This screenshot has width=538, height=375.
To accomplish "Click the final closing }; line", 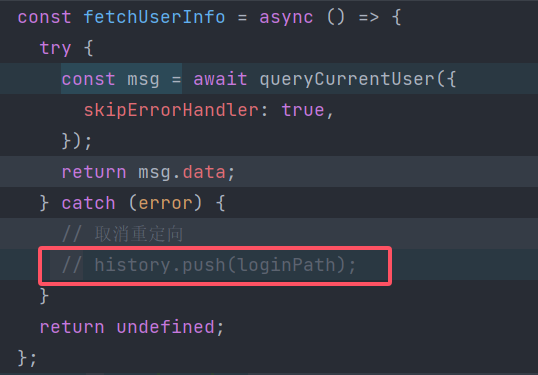I will click(x=27, y=359).
